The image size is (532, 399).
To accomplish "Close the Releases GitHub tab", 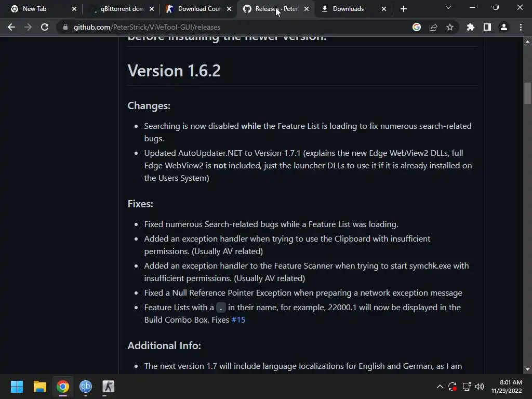I will click(307, 9).
